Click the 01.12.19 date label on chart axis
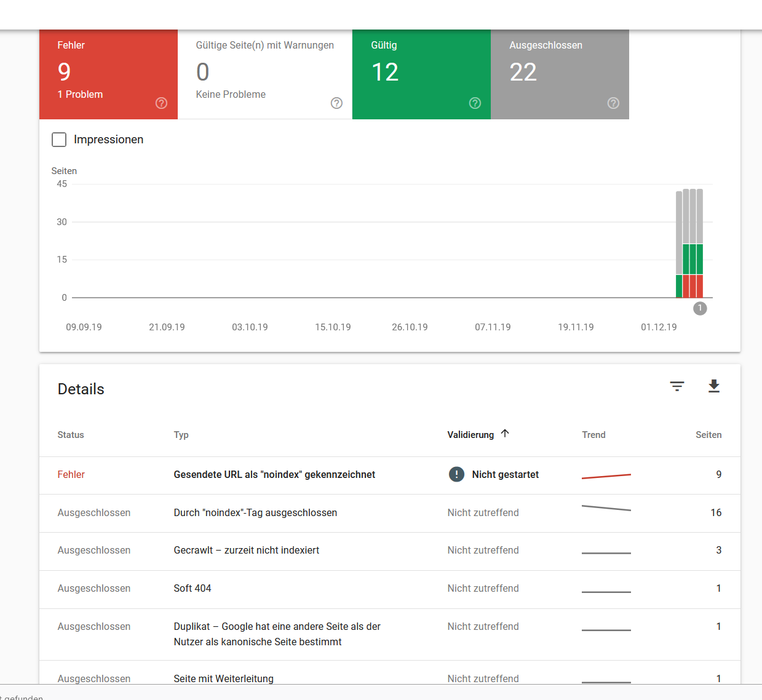The image size is (762, 700). click(659, 327)
